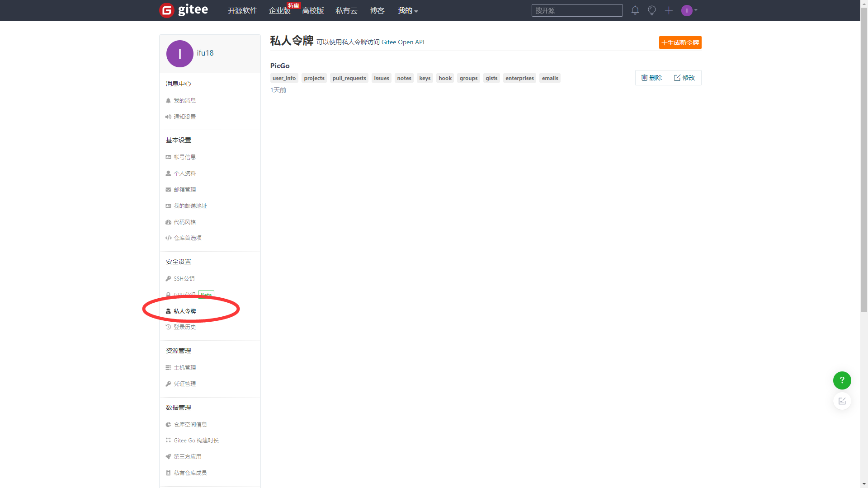Viewport: 868px width, 488px height.
Task: Click the Gitee logo in header
Action: [x=184, y=10]
